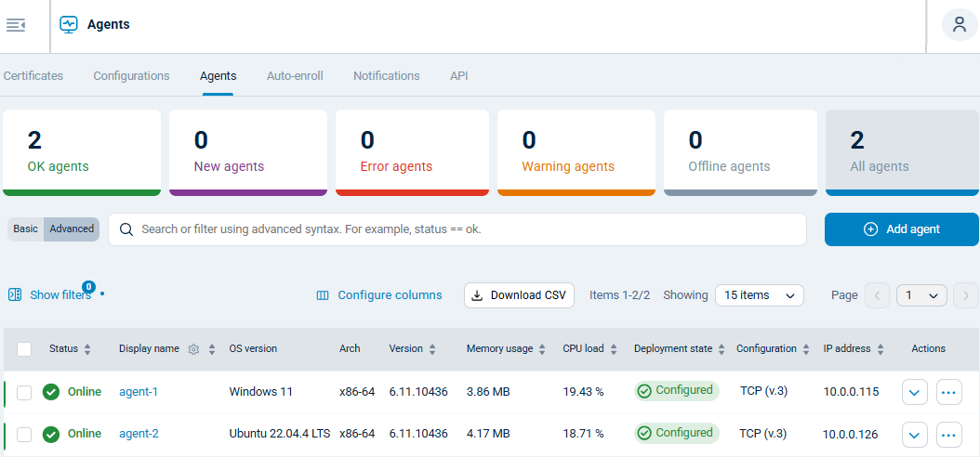Go to the previous page arrow
This screenshot has height=457, width=980.
[x=877, y=295]
